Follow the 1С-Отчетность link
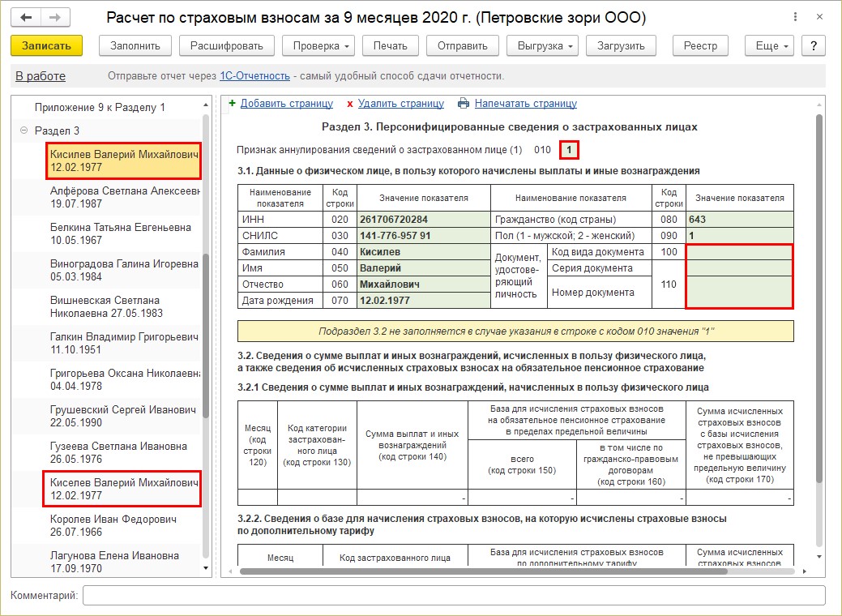This screenshot has width=842, height=616. coord(254,76)
